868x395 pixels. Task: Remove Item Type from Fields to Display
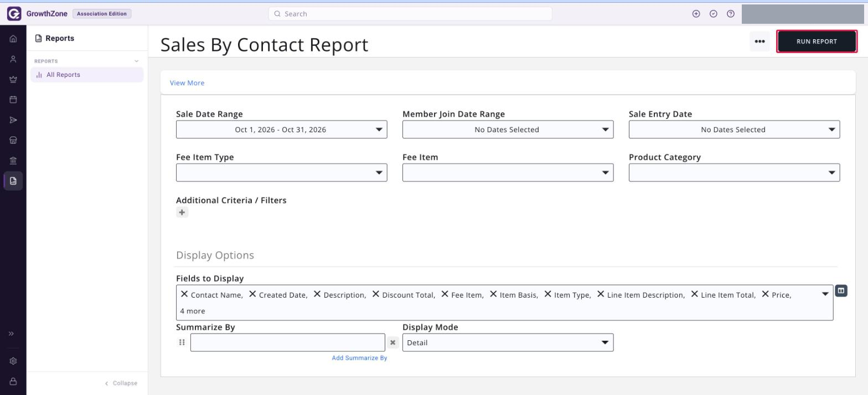click(548, 294)
